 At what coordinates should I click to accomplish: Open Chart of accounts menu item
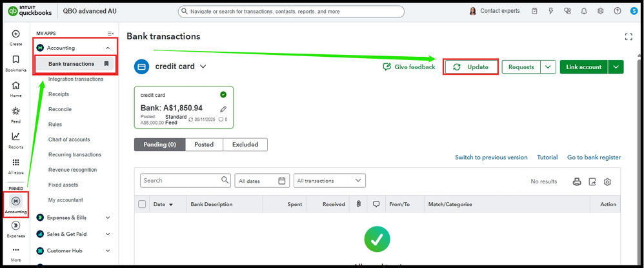pyautogui.click(x=69, y=139)
